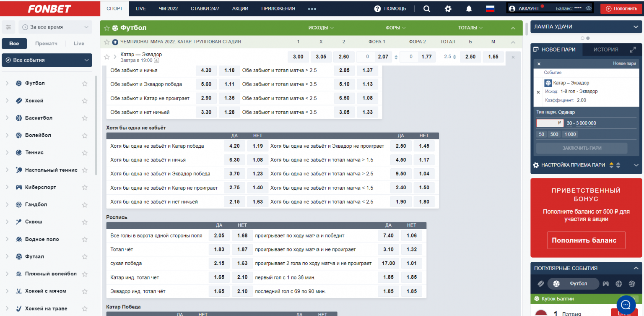Select the gamepad icon in Популярные события
Viewport: 644px width, 316px height.
click(605, 284)
